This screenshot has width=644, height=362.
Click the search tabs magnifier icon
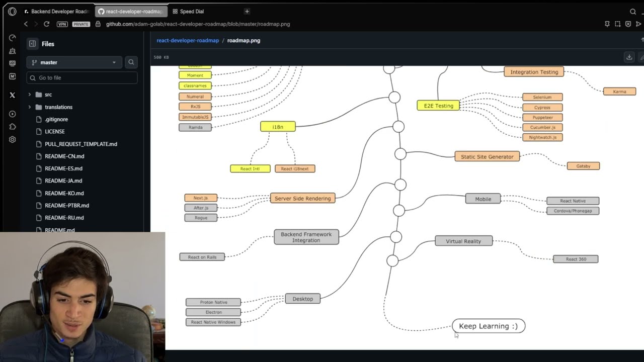point(633,12)
